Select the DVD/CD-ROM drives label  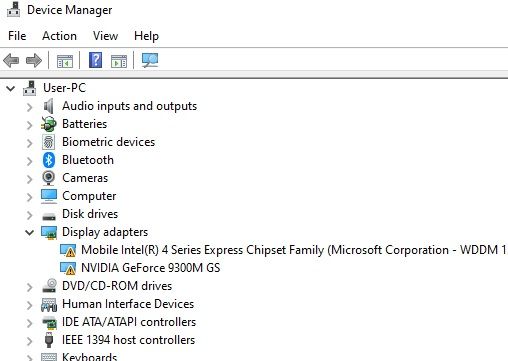tap(117, 286)
